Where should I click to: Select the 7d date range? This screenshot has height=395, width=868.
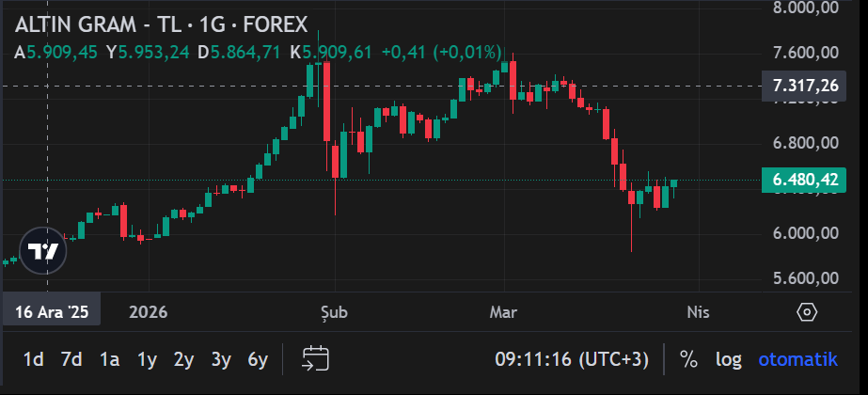[x=71, y=359]
